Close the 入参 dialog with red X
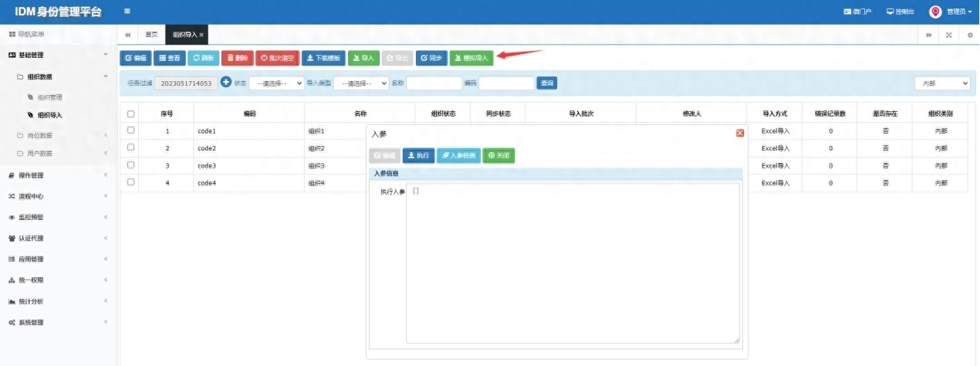 tap(740, 133)
